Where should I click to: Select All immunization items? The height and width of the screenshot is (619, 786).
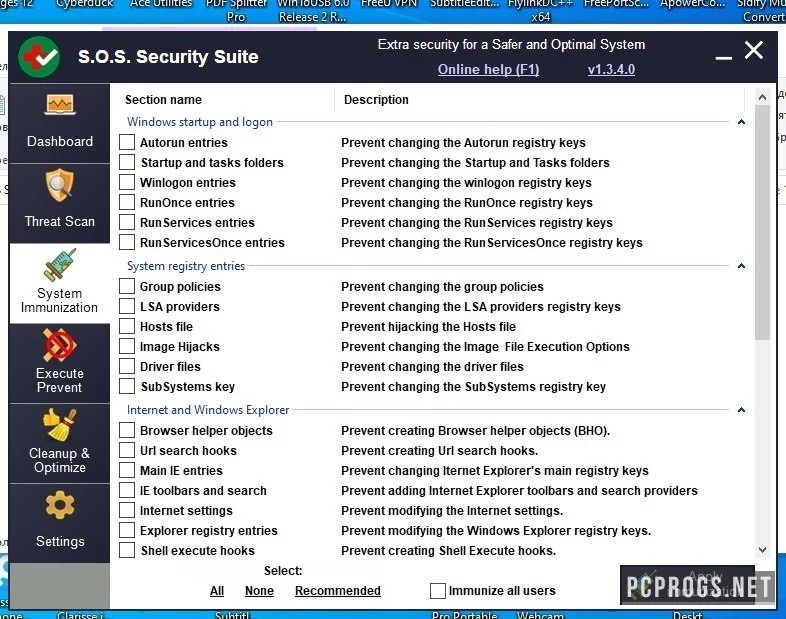click(217, 591)
